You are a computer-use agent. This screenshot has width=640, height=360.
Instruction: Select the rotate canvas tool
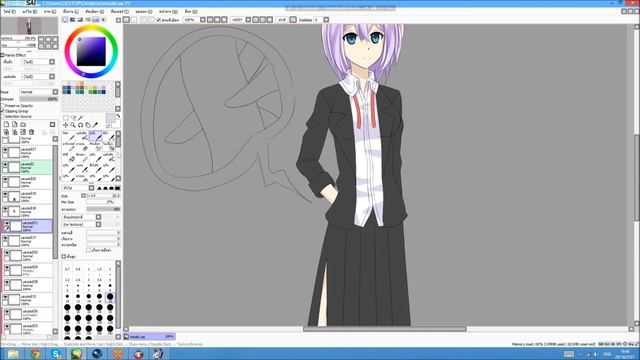80,125
